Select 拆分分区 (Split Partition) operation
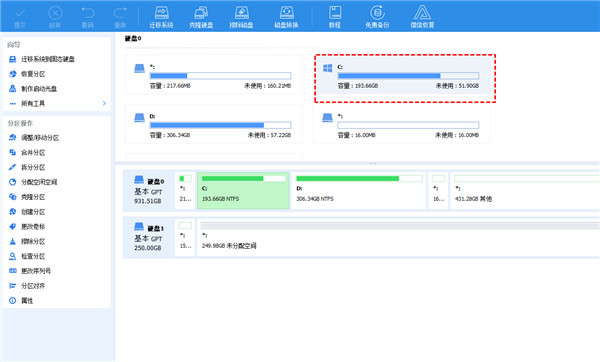Viewport: 600px width, 362px height. 27,167
